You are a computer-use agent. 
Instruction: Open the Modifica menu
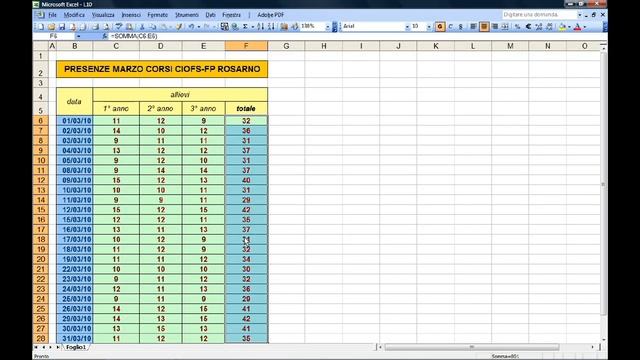(74, 15)
